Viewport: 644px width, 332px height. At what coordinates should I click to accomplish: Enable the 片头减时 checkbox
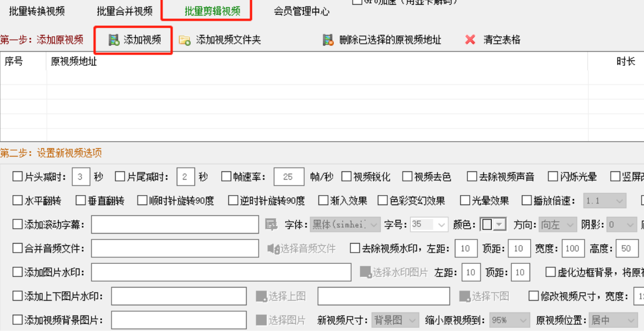coord(18,177)
